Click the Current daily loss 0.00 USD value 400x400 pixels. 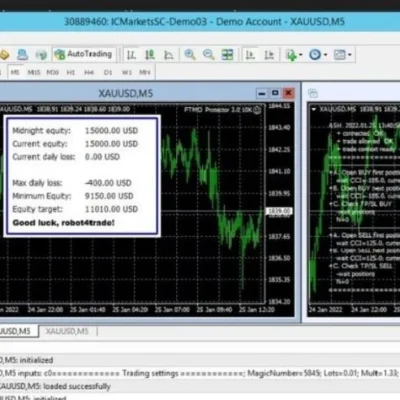[102, 157]
